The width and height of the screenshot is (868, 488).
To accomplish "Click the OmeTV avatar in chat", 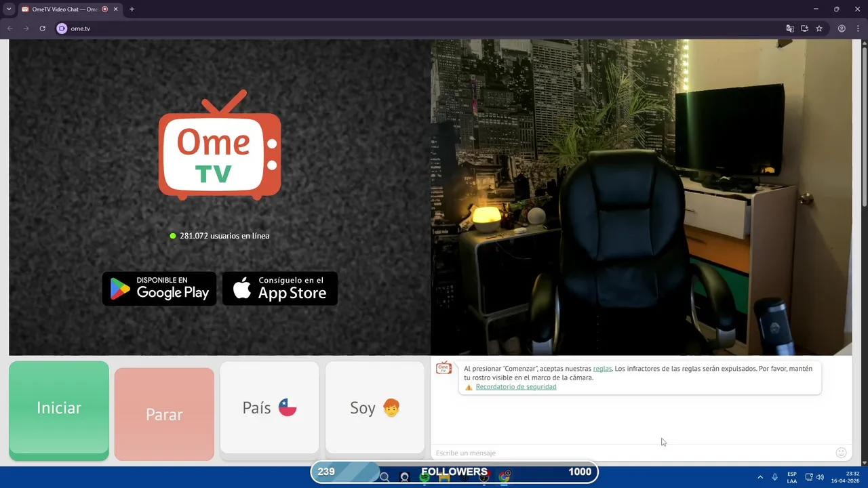I will pyautogui.click(x=443, y=368).
